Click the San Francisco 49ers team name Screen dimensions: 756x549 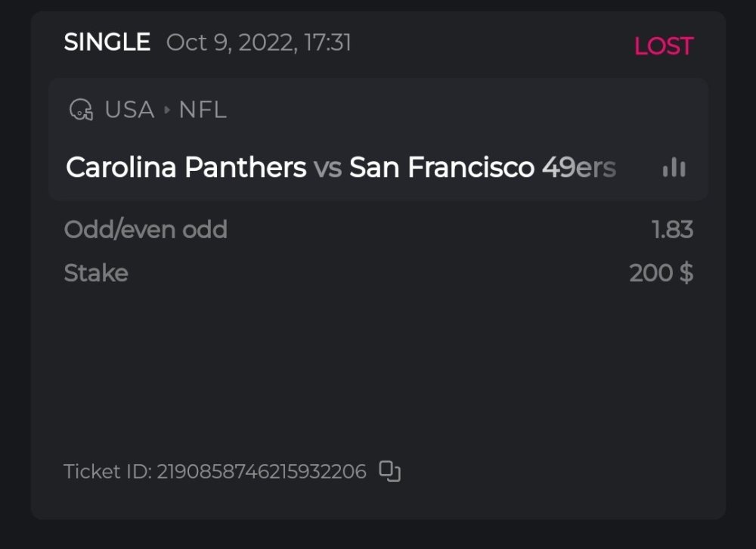click(x=482, y=167)
